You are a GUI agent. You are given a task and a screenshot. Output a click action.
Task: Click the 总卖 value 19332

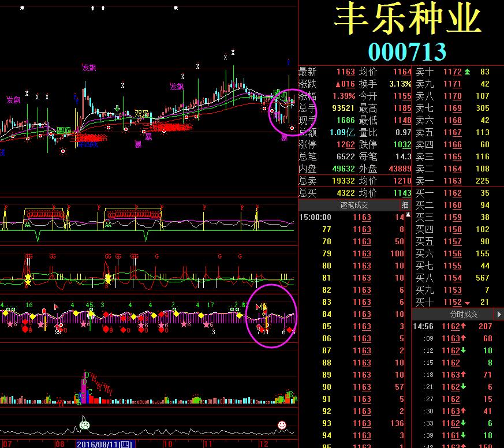[x=344, y=181]
